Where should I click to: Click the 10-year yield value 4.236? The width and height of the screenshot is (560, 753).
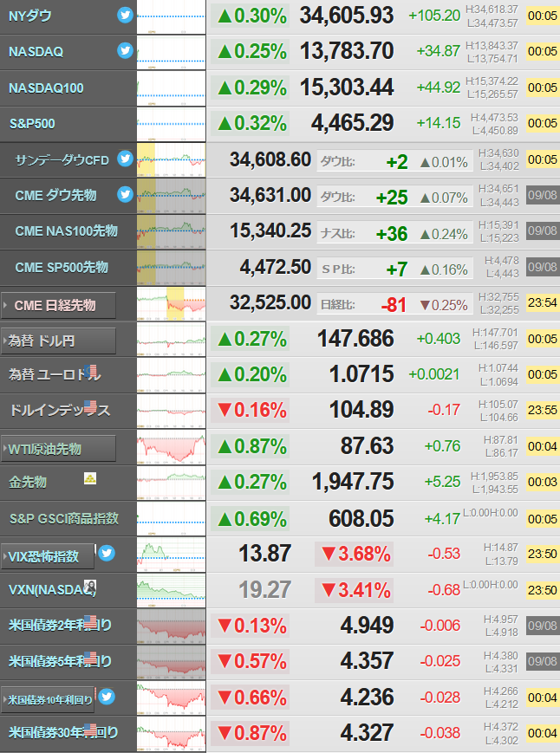pyautogui.click(x=368, y=698)
